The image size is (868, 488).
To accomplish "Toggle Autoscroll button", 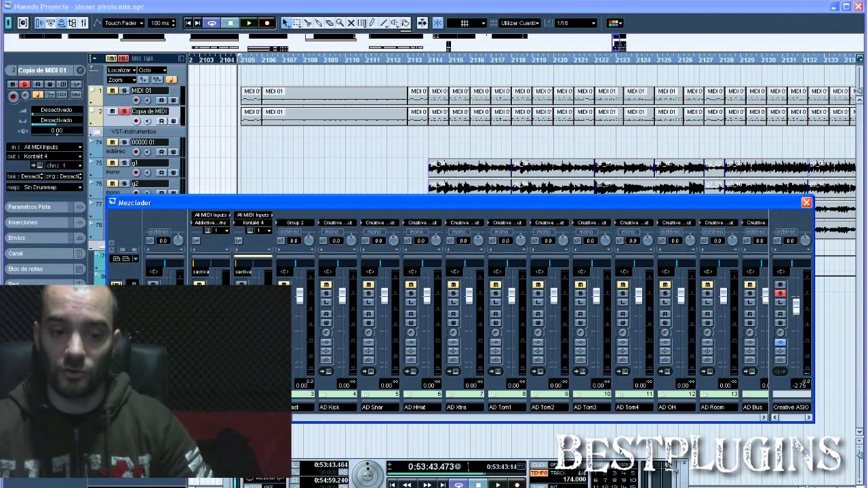I will [422, 23].
